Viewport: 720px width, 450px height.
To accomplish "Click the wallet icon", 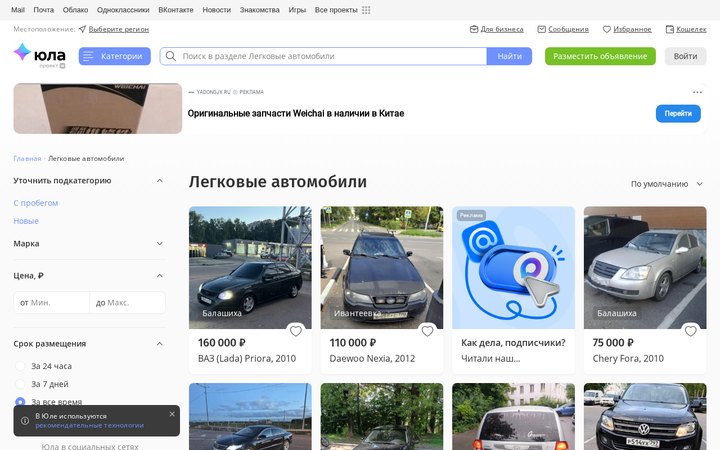I will click(x=669, y=29).
